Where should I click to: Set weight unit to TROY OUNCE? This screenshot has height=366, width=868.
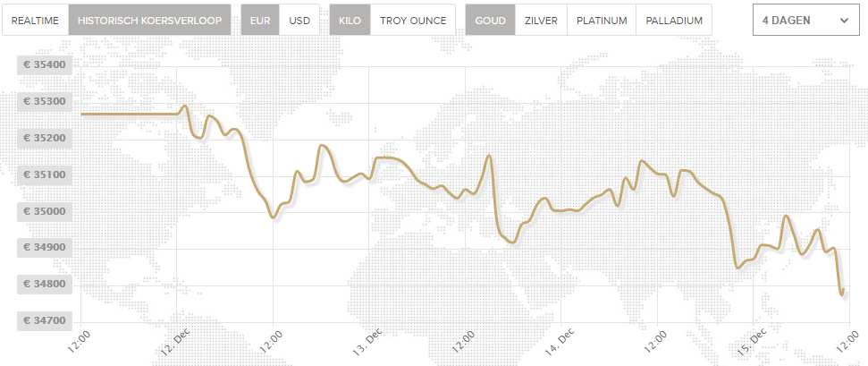[x=413, y=20]
